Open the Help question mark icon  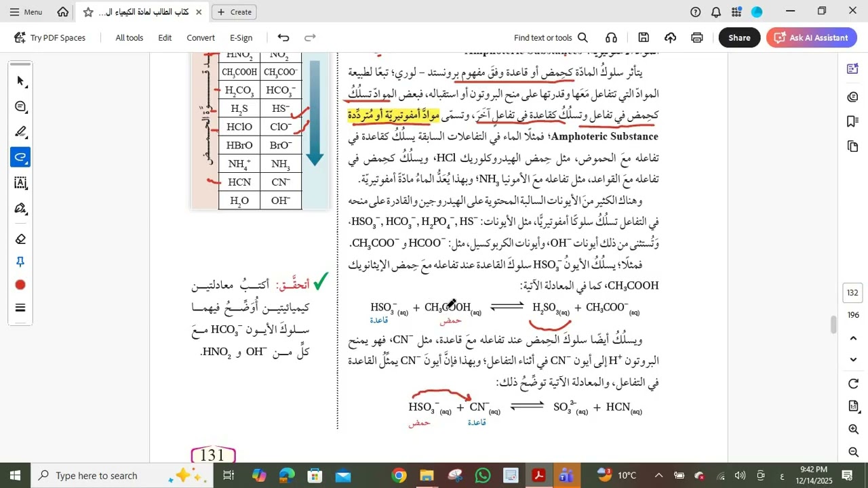pos(696,12)
